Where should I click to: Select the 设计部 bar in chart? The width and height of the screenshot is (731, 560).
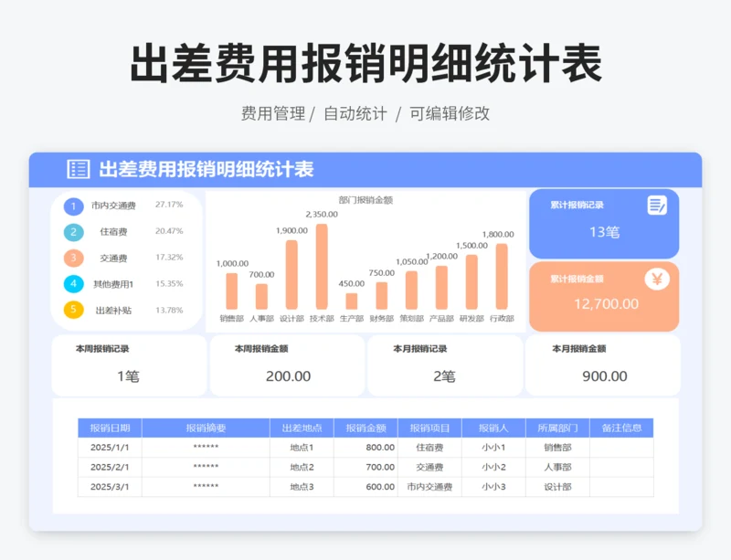tap(291, 275)
